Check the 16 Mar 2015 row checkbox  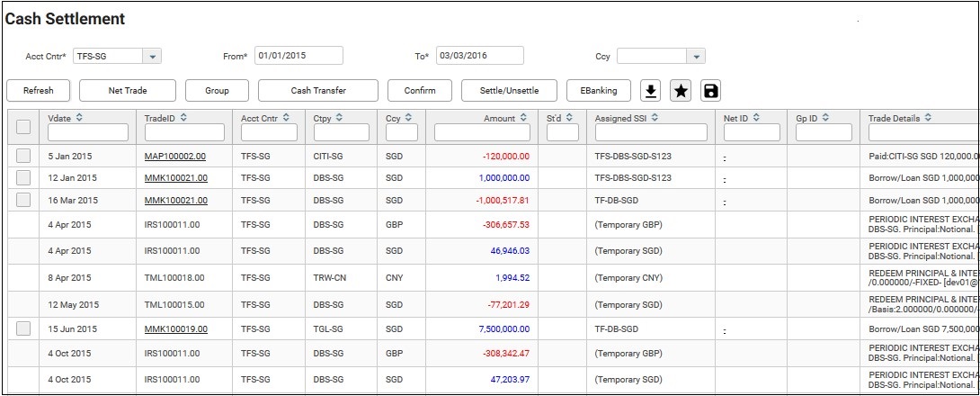(23, 200)
